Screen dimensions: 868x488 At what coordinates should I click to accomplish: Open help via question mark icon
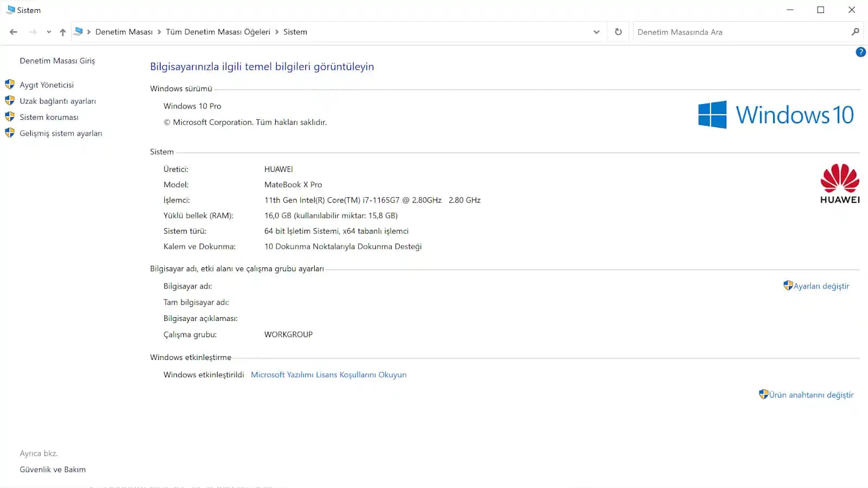click(860, 52)
